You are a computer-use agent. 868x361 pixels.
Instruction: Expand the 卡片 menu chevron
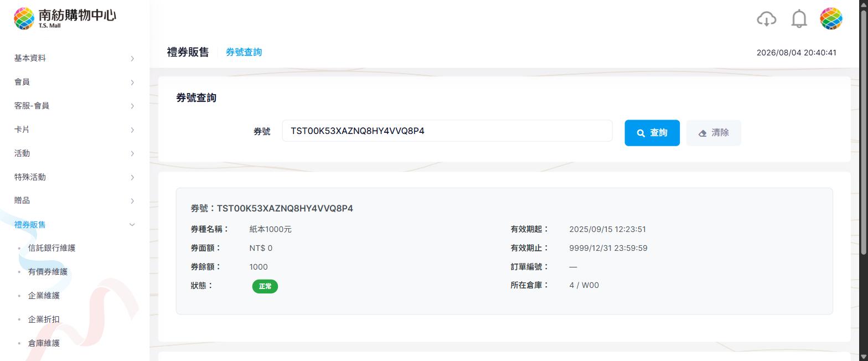[x=132, y=130]
